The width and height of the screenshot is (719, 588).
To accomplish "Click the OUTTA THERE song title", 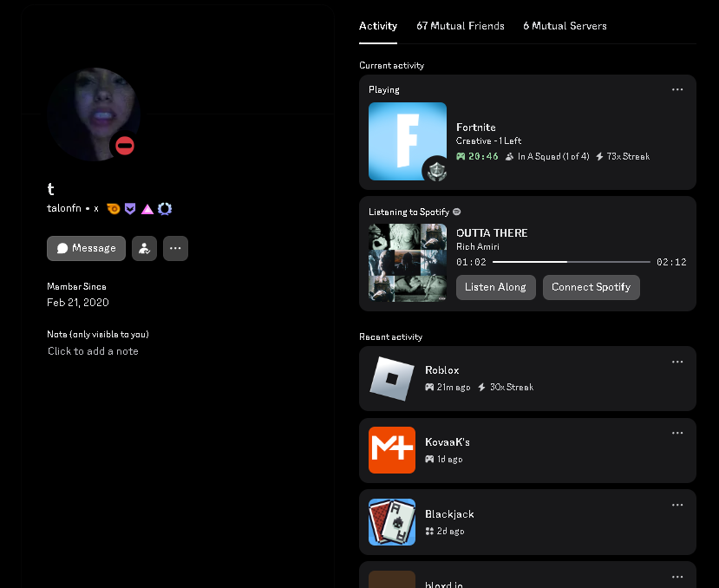I will (492, 233).
